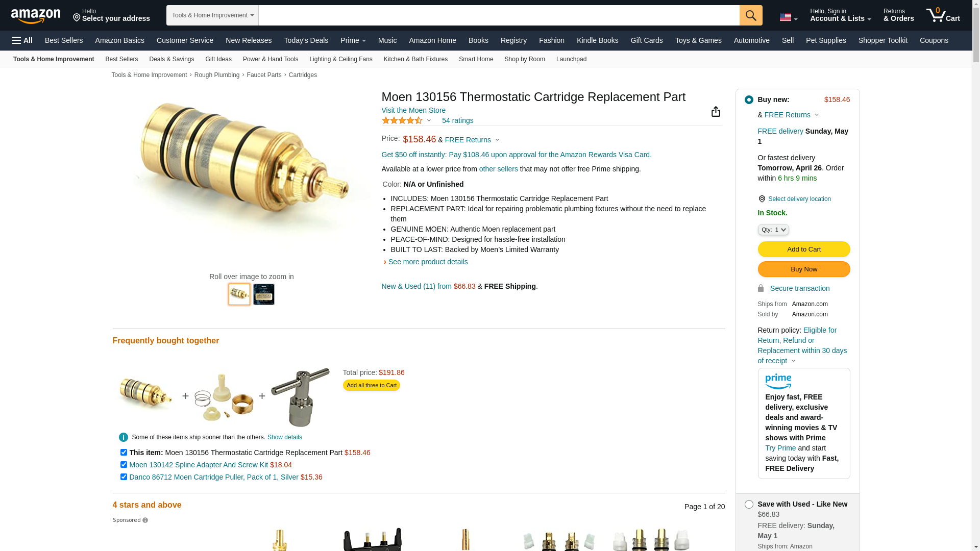The height and width of the screenshot is (551, 980).
Task: Open the shopping cart icon
Action: click(x=943, y=15)
